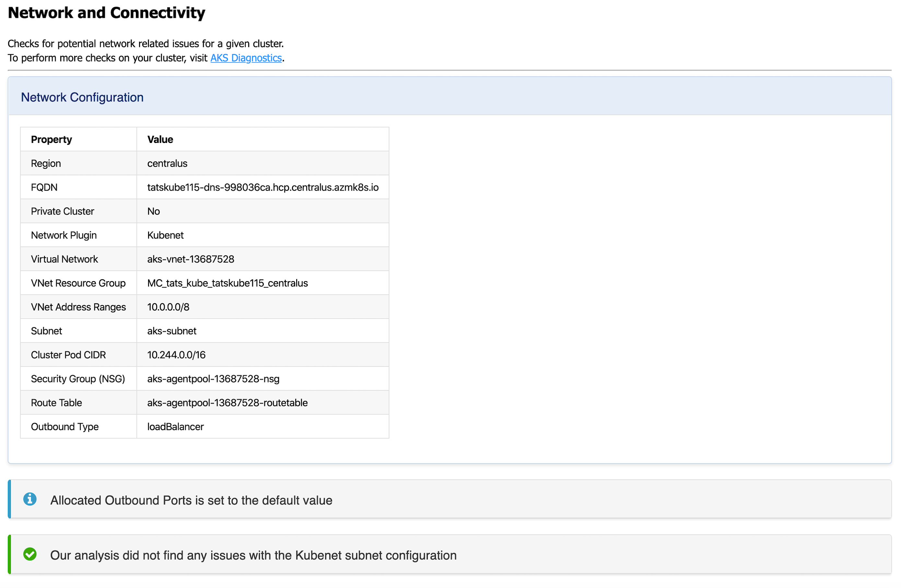Click the Network and Connectivity page heading

tap(107, 13)
